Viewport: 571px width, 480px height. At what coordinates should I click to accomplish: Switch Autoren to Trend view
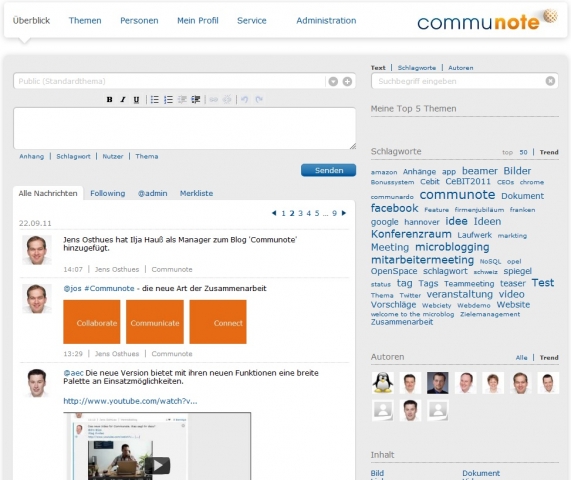[549, 358]
